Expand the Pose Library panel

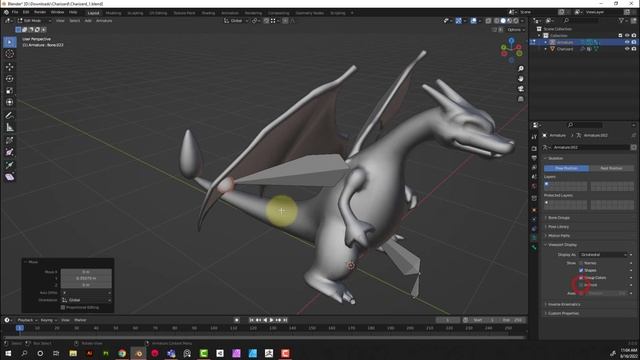tap(558, 227)
